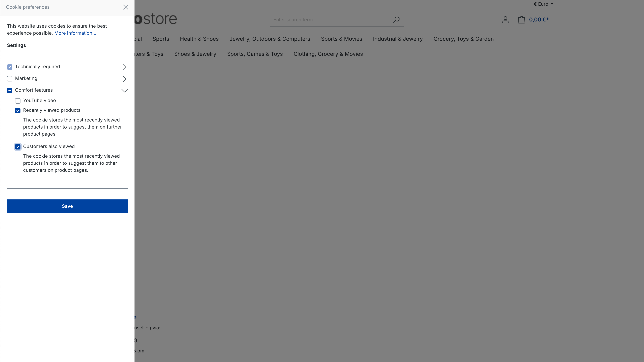Screen dimensions: 644x362
Task: Click the Comfort features label
Action: click(34, 90)
